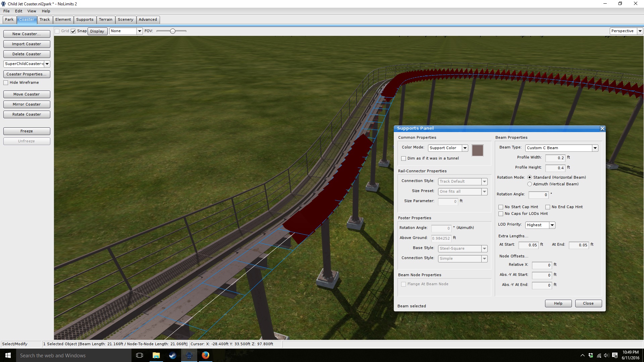The image size is (644, 362).
Task: Click the NoLimits 2 taskbar icon
Action: click(189, 355)
